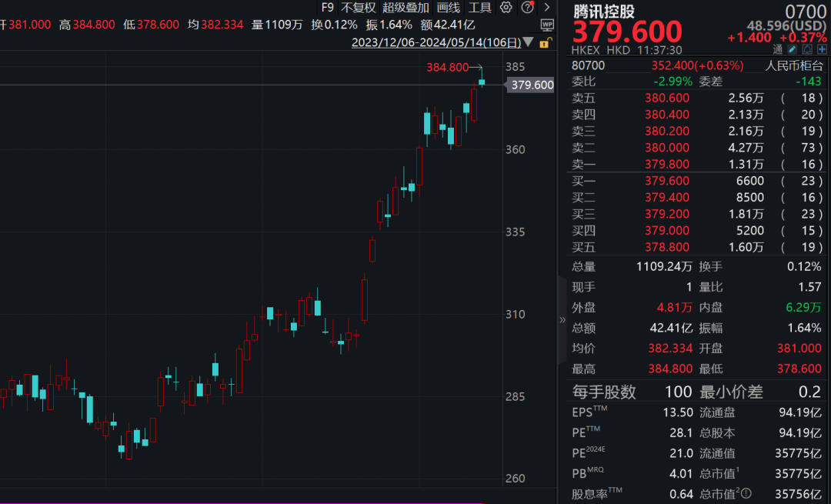Select the 卖三 ask price 380.200
831x504 pixels.
666,131
